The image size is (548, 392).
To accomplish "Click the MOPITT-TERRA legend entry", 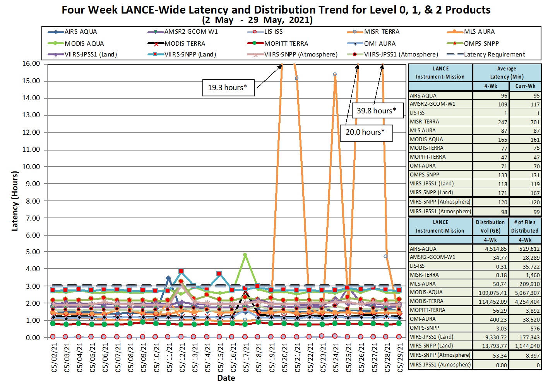I will [x=278, y=44].
